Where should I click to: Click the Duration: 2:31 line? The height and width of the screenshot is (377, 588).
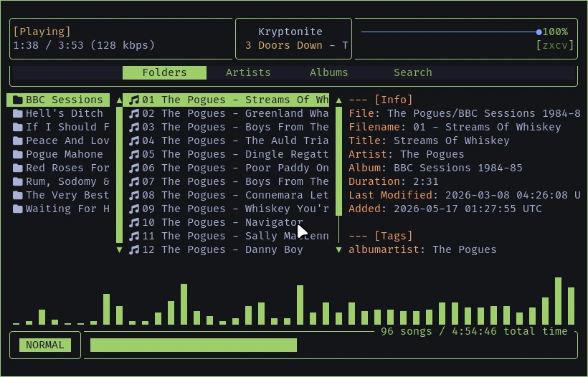(394, 182)
